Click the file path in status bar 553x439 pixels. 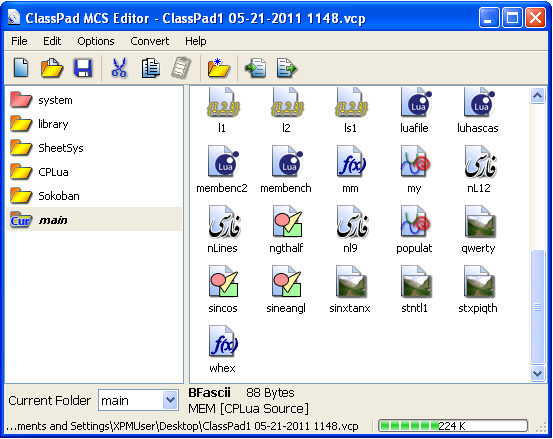[x=182, y=426]
